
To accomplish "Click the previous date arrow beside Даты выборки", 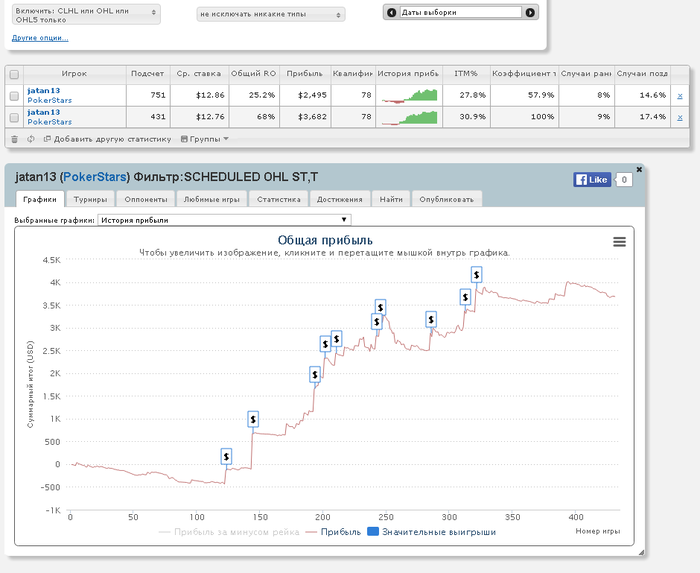I will point(392,13).
